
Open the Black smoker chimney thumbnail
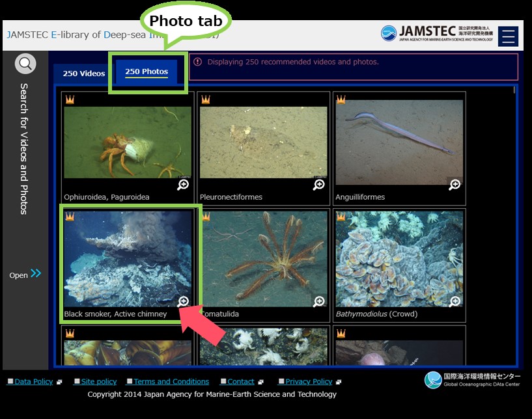point(128,260)
